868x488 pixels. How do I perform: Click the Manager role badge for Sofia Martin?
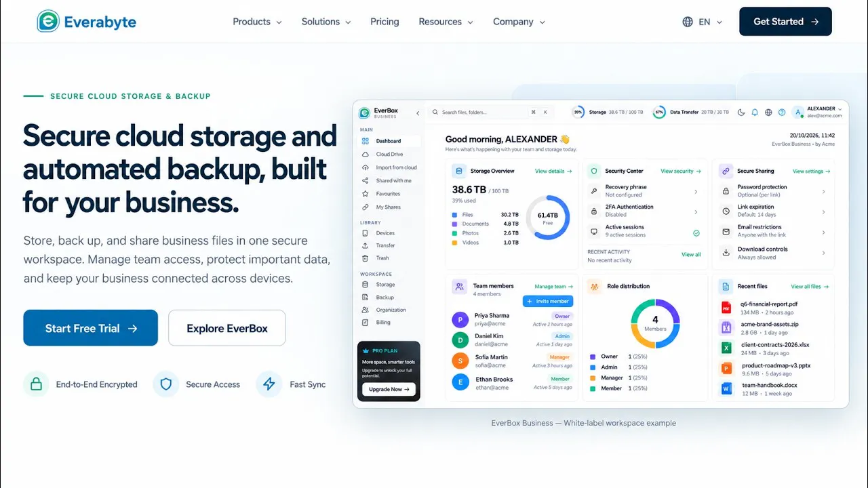560,357
